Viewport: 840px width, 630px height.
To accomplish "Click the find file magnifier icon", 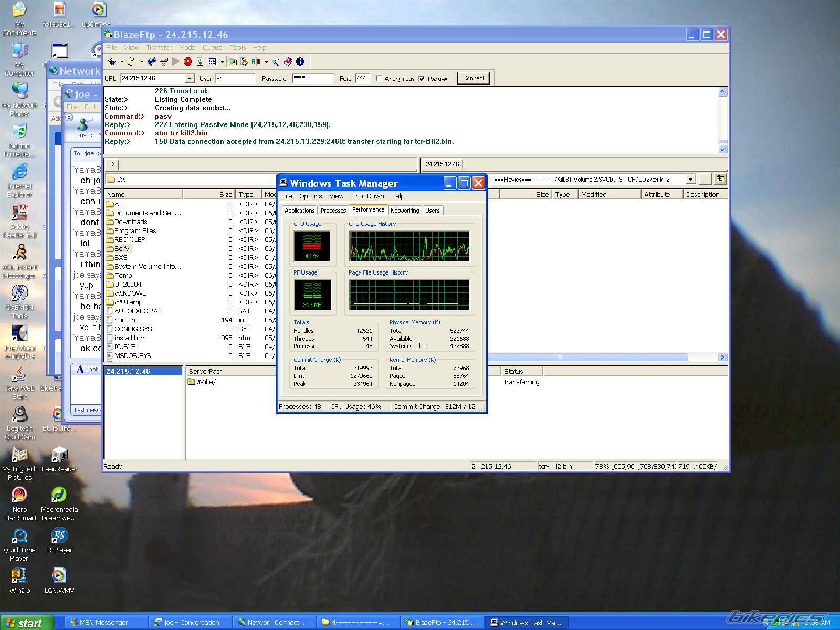I will 276,61.
